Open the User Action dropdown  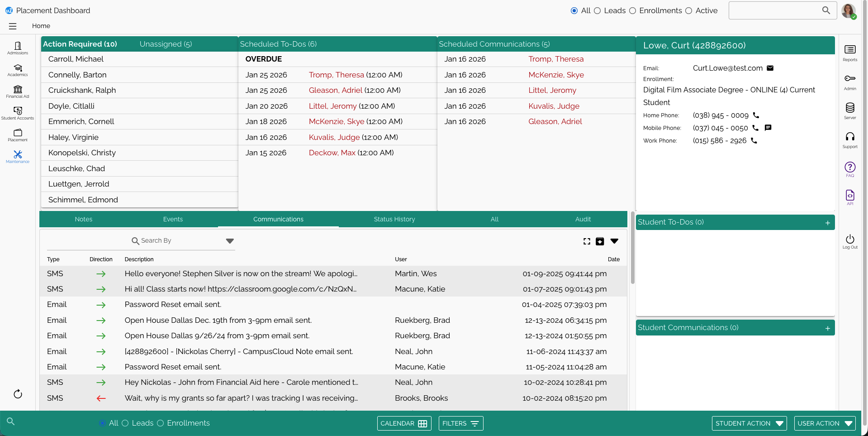[824, 423]
